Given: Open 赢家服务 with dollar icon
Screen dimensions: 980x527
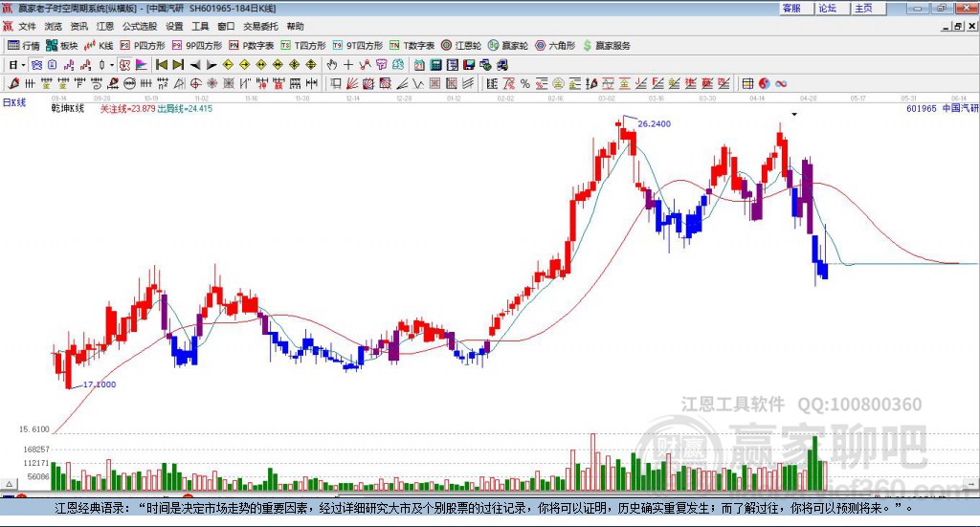Looking at the screenshot, I should pos(606,46).
